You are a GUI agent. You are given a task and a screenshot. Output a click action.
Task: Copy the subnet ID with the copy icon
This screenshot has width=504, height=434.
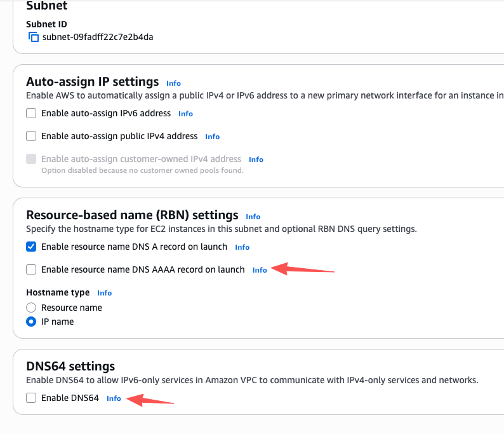pyautogui.click(x=34, y=37)
